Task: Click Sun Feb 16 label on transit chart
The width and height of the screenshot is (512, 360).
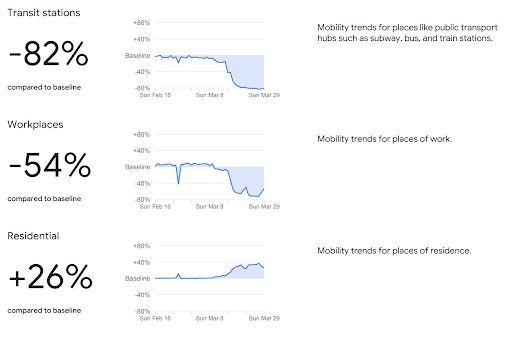Action: (x=155, y=95)
